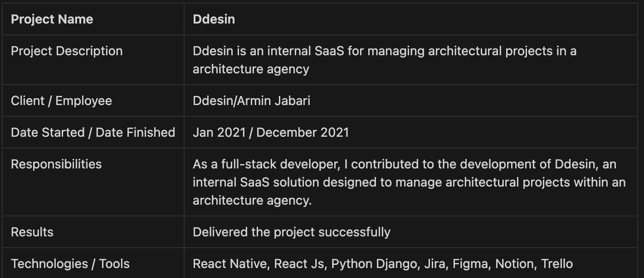The image size is (644, 278).
Task: Select the 'Client / Employee' label
Action: click(61, 101)
